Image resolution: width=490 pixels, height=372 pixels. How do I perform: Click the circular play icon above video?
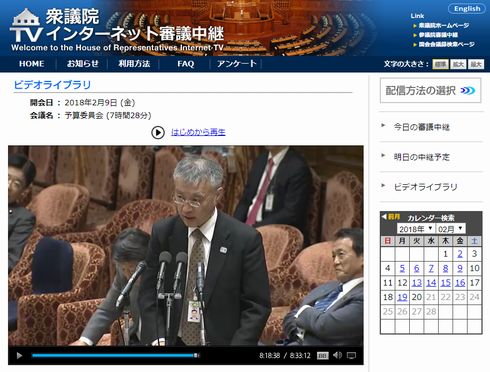pyautogui.click(x=158, y=132)
